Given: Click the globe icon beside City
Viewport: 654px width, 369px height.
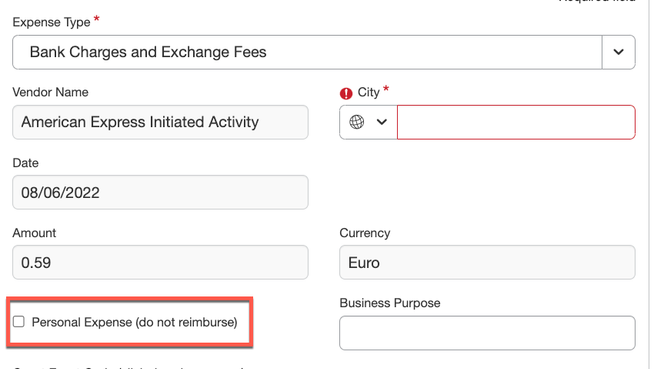Looking at the screenshot, I should tap(357, 122).
